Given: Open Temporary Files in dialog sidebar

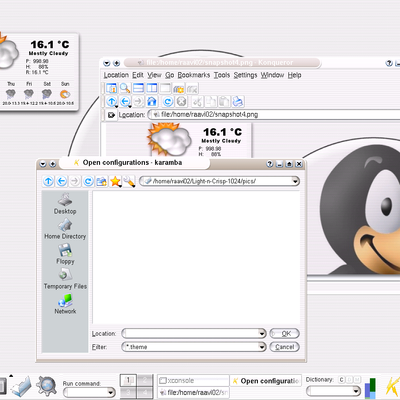Looking at the screenshot, I should point(65,279).
